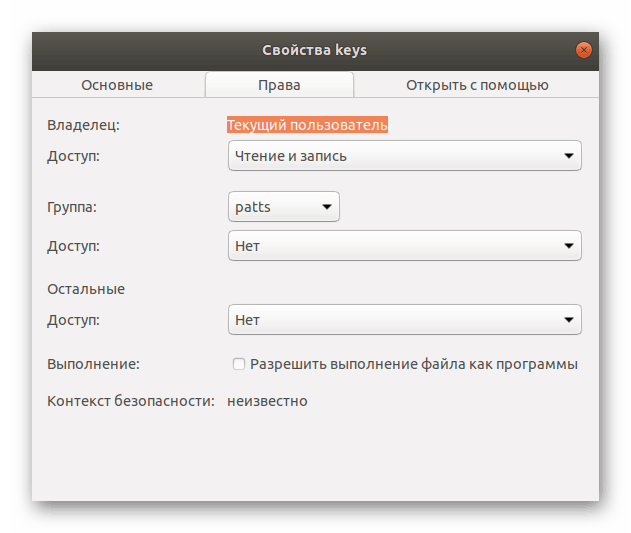The image size is (631, 533).
Task: Close the Свойства keys dialog
Action: [584, 50]
